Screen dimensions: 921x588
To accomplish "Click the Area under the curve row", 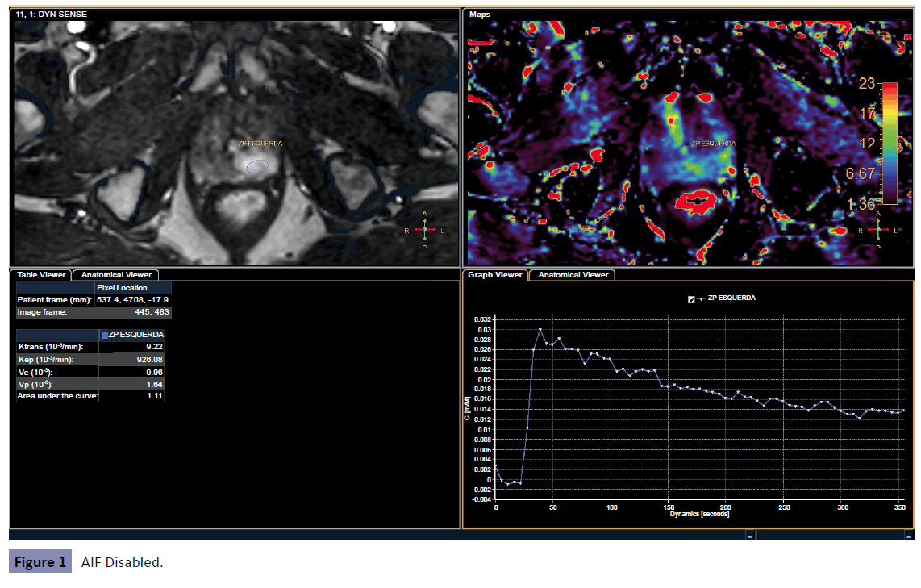I will click(90, 396).
